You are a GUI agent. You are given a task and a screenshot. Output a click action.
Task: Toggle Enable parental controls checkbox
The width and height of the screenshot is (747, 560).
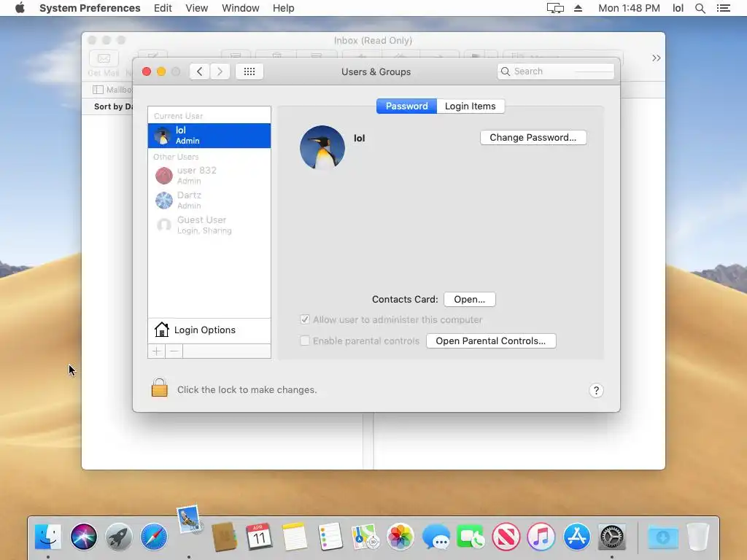tap(305, 341)
